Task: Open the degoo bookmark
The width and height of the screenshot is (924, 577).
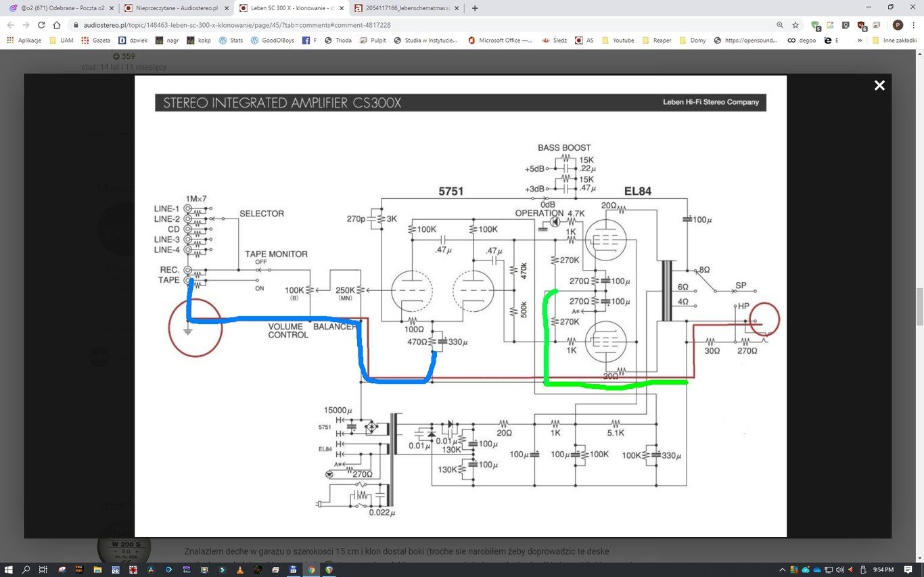Action: (802, 41)
